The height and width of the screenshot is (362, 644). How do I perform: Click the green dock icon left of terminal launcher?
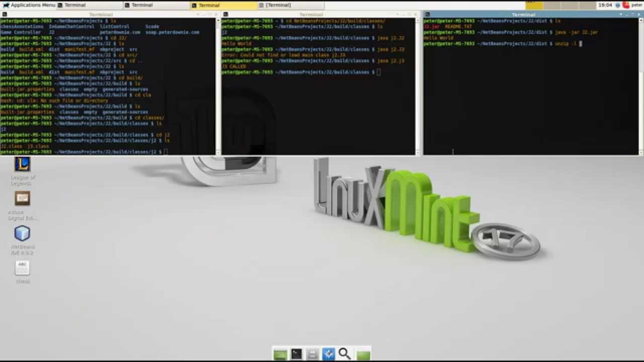pyautogui.click(x=280, y=354)
